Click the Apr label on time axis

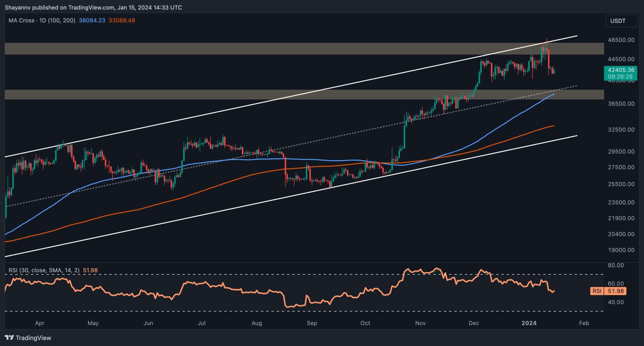pos(40,323)
